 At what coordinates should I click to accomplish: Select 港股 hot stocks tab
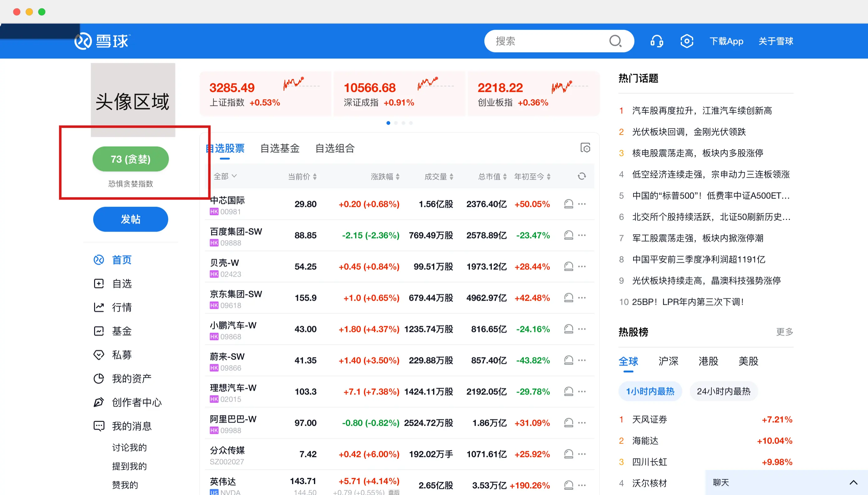point(708,361)
